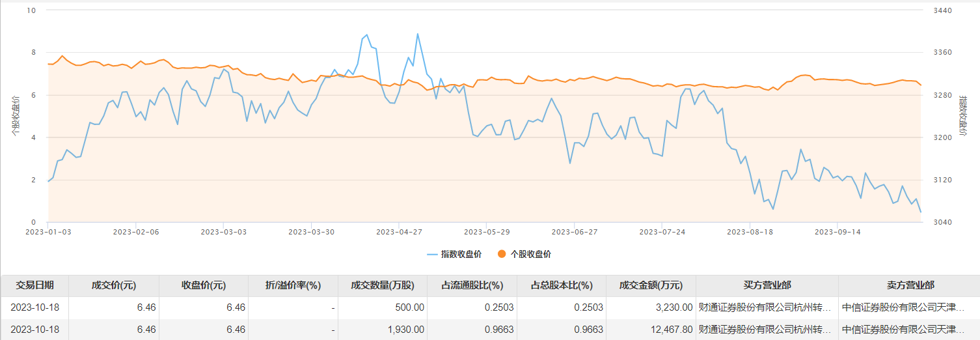The height and width of the screenshot is (340, 980).
Task: Sort by 成交数量(万股) header
Action: 383,285
